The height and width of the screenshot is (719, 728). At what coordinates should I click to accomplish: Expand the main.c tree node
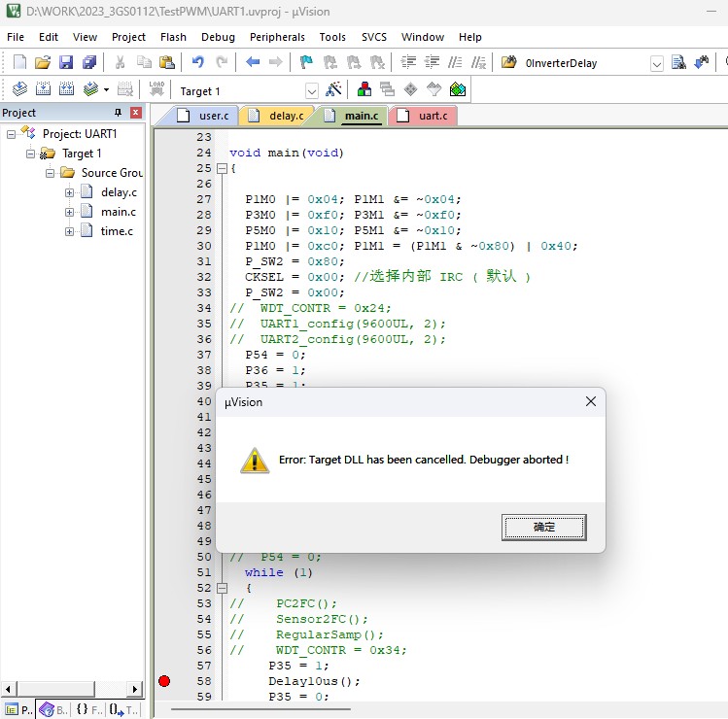[x=70, y=212]
